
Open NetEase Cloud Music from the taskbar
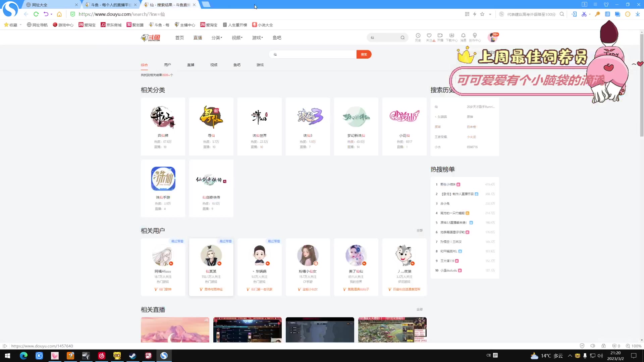[x=101, y=356]
